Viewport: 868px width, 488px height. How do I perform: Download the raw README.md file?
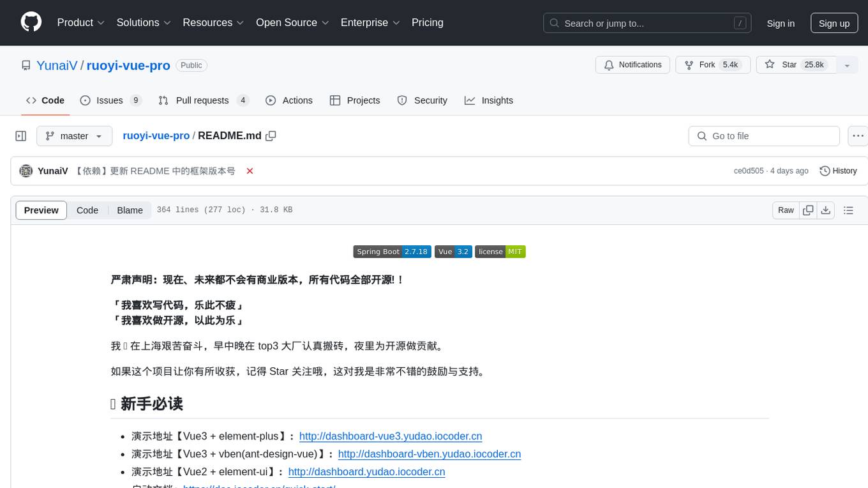coord(826,210)
